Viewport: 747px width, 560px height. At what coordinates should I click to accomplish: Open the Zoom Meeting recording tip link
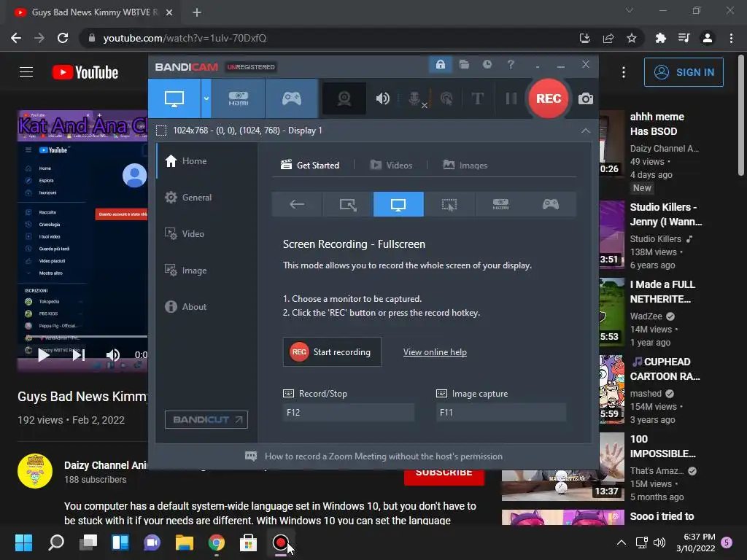click(x=384, y=456)
